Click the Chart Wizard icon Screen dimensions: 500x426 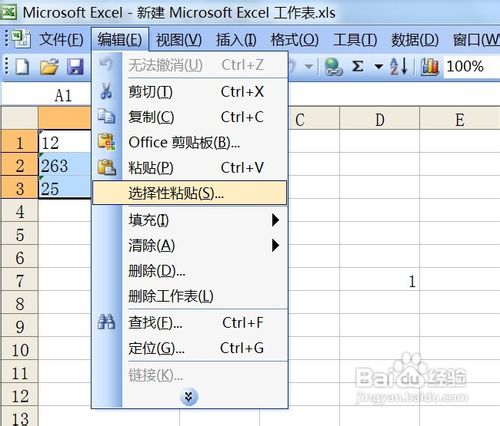[x=430, y=66]
